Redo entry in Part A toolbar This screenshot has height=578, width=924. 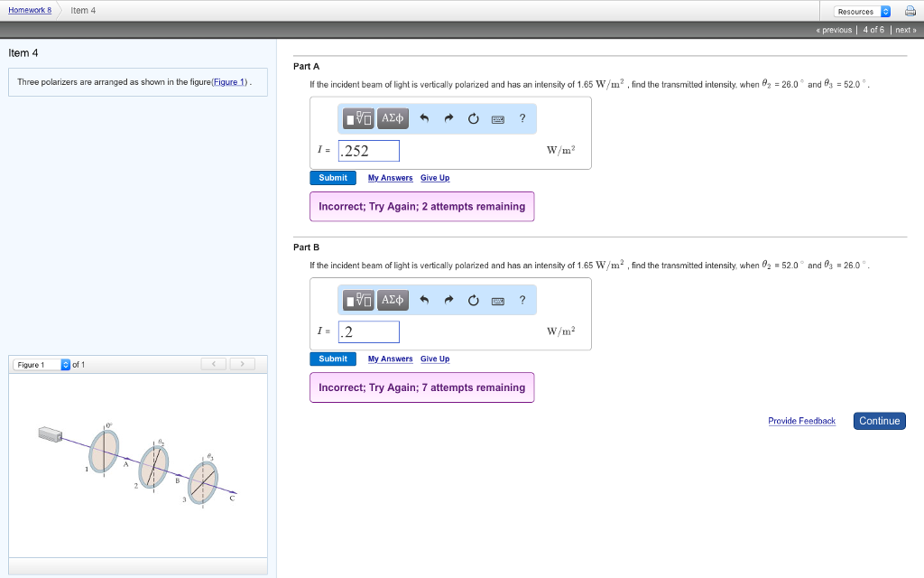pyautogui.click(x=449, y=118)
